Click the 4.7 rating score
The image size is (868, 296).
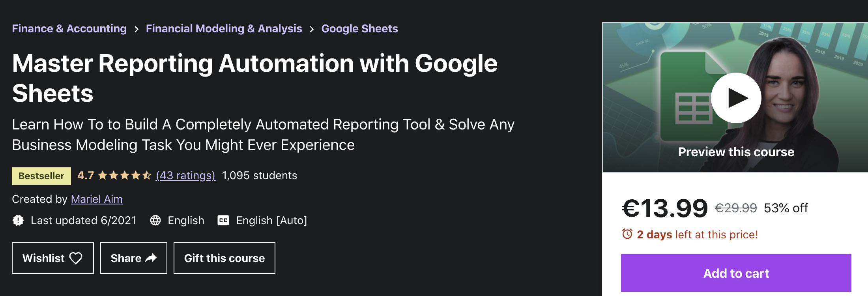click(86, 175)
